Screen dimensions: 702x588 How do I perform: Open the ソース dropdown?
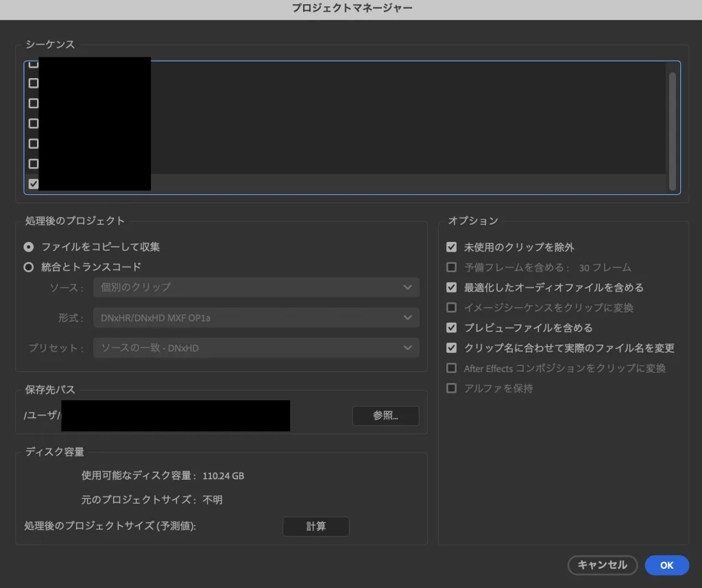pyautogui.click(x=256, y=287)
